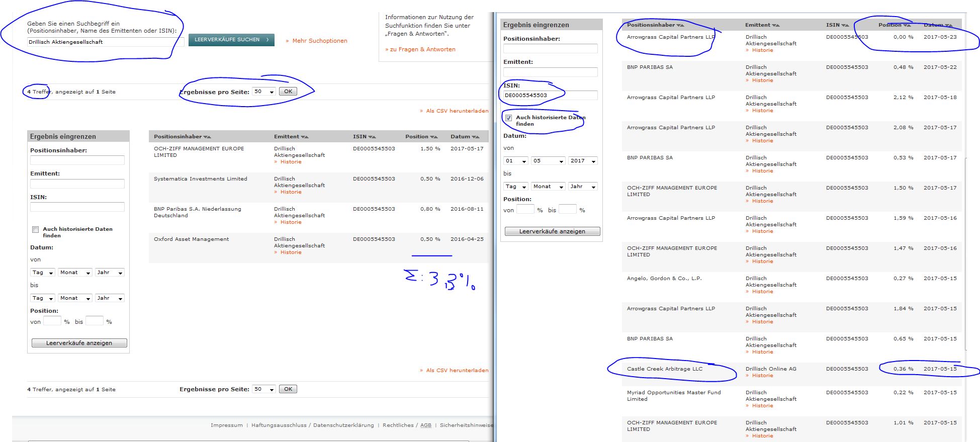
Task: Open the year dropdown showing 2017 in right filter
Action: pyautogui.click(x=583, y=161)
